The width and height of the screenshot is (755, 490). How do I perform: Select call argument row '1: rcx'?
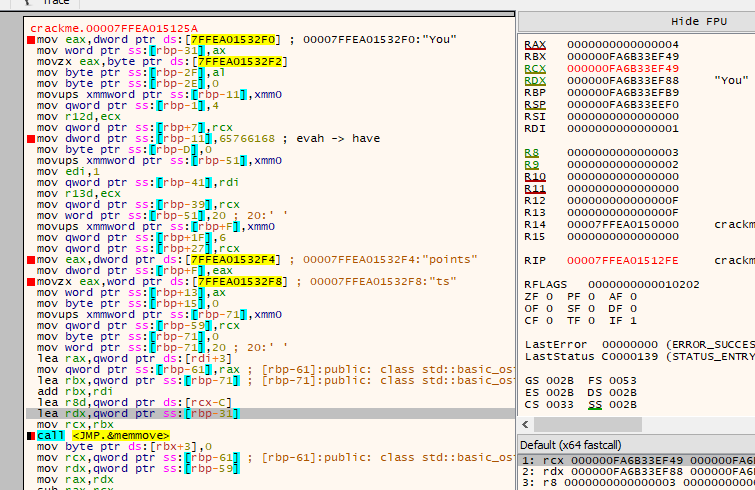[638, 461]
